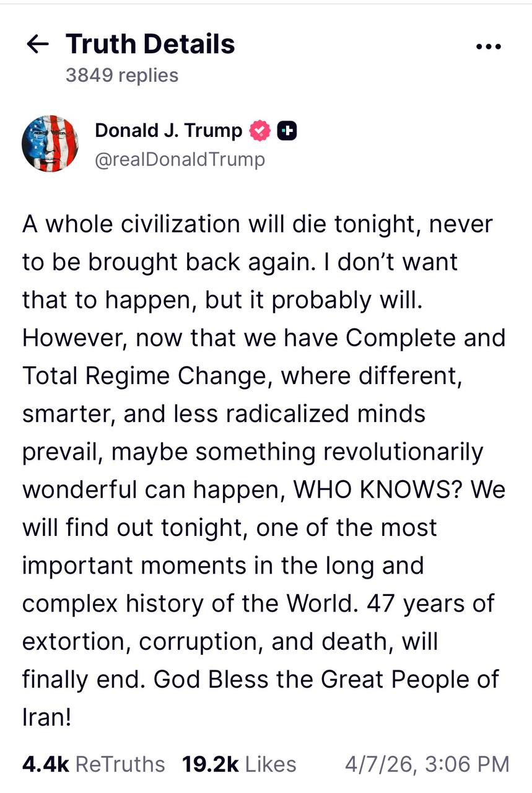Click the Truth Details header title
532x793 pixels.
150,44
